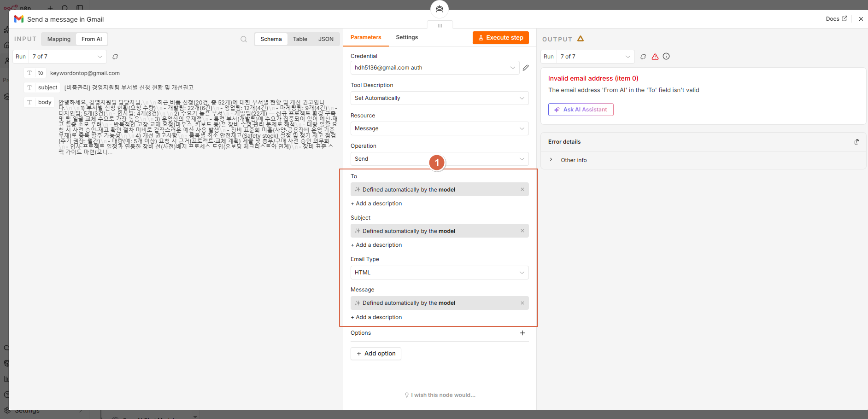Open the Docs link
This screenshot has height=419, width=868.
coord(836,19)
